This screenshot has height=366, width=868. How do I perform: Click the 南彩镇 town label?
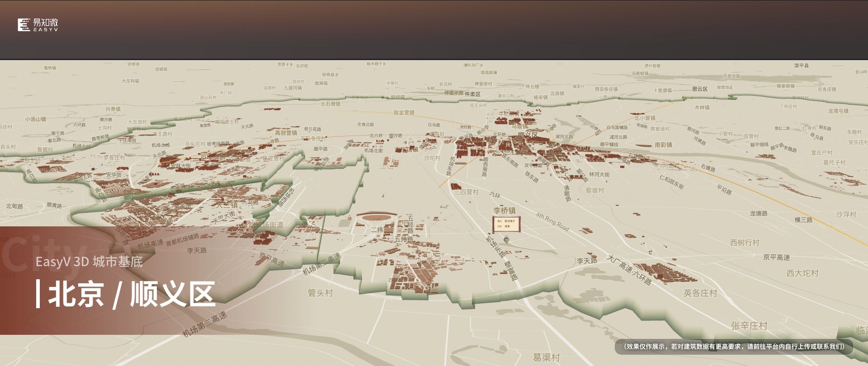coord(663,145)
